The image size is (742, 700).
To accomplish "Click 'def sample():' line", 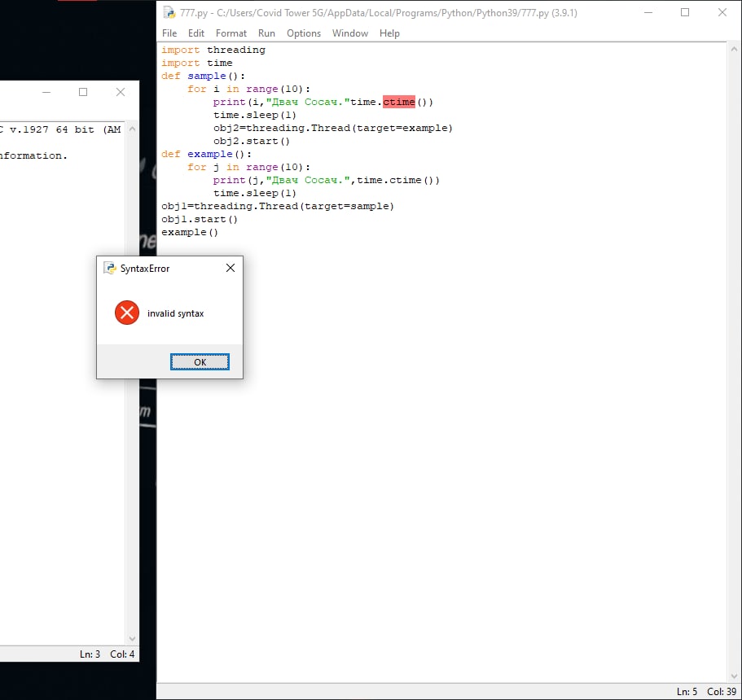I will (204, 76).
